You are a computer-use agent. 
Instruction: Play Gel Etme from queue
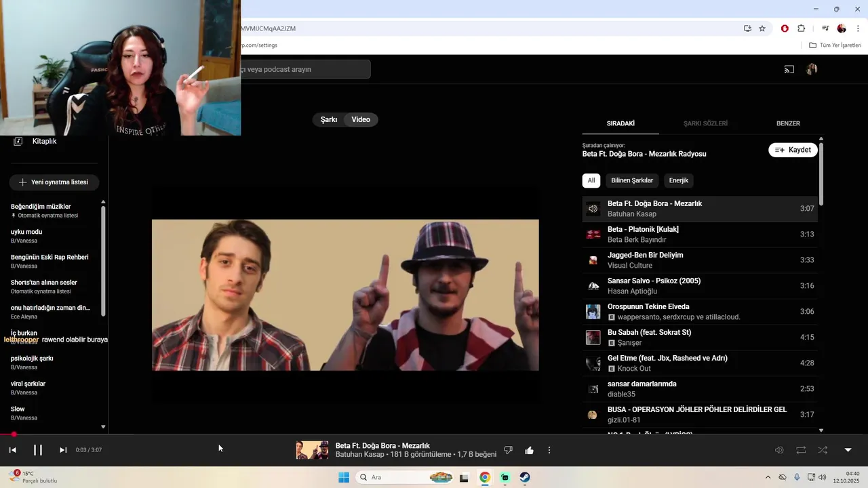click(x=700, y=363)
